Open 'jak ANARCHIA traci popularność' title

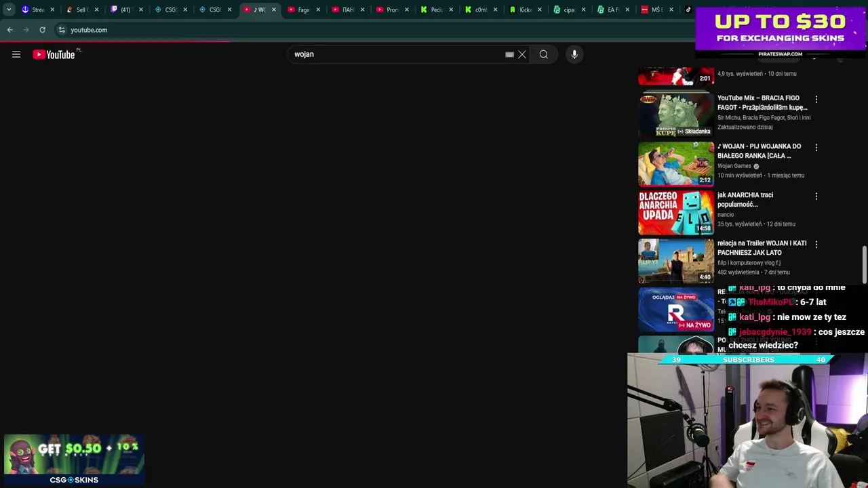tap(745, 200)
